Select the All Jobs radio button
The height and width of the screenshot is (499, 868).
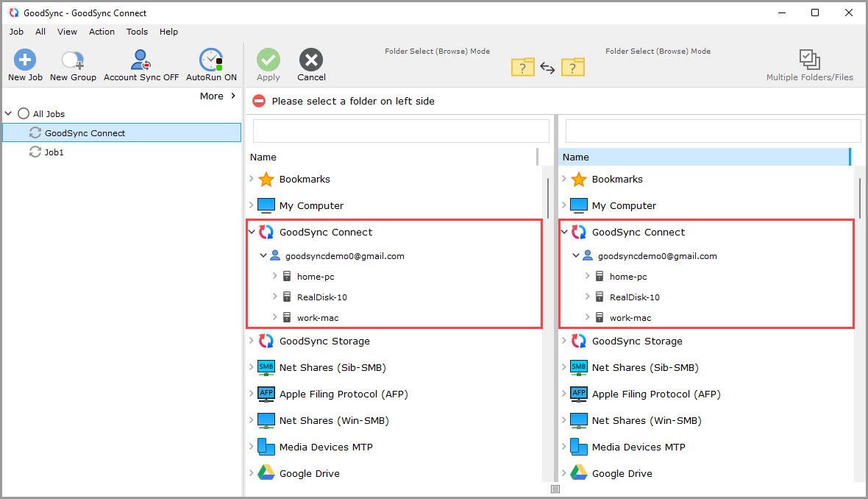click(x=22, y=113)
